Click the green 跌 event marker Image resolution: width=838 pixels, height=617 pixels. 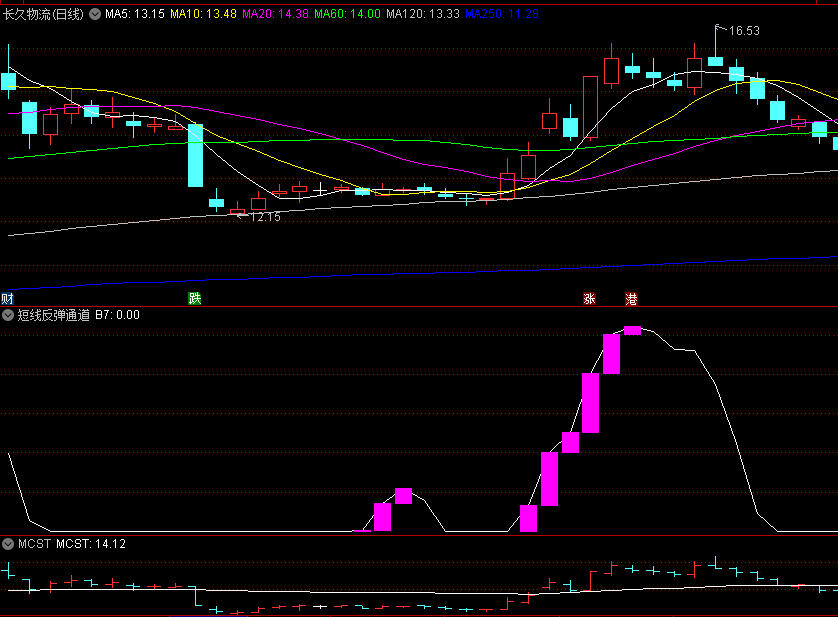click(195, 298)
